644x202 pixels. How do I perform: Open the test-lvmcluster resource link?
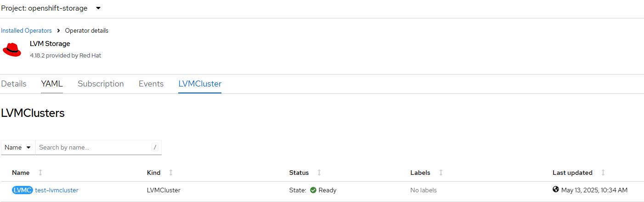tap(56, 190)
